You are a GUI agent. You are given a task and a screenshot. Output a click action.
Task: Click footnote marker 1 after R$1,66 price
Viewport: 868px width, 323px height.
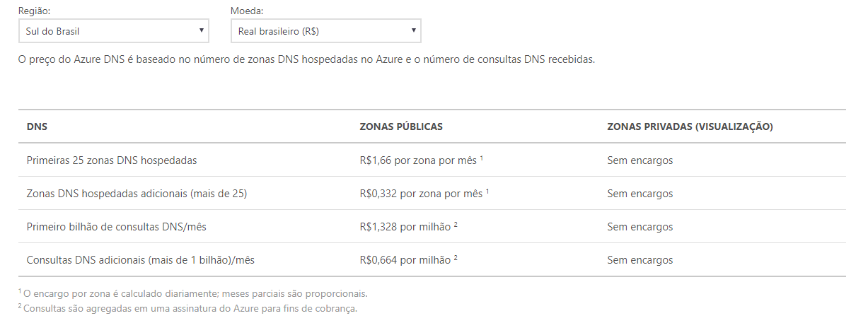[x=481, y=158]
